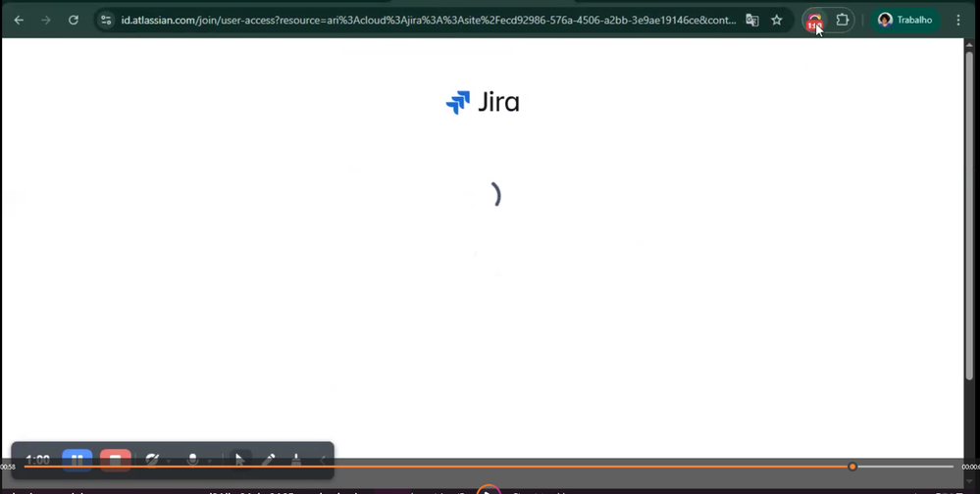Click the browser back arrow
The image size is (980, 494).
(x=19, y=20)
